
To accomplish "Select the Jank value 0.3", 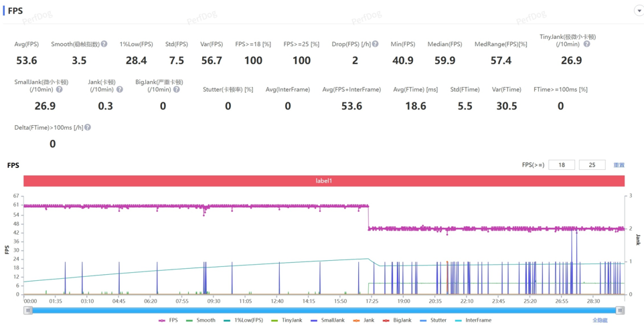I will pyautogui.click(x=106, y=106).
